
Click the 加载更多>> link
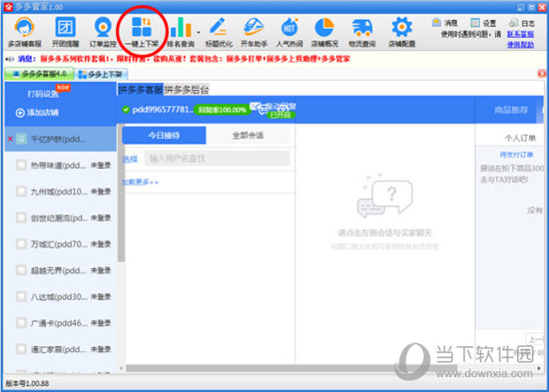point(140,182)
